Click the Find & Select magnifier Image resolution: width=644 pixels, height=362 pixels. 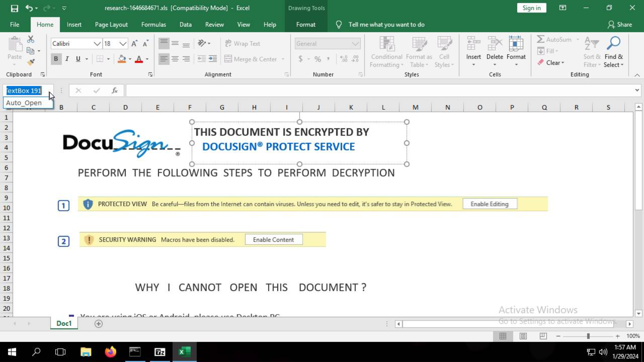pos(613,52)
